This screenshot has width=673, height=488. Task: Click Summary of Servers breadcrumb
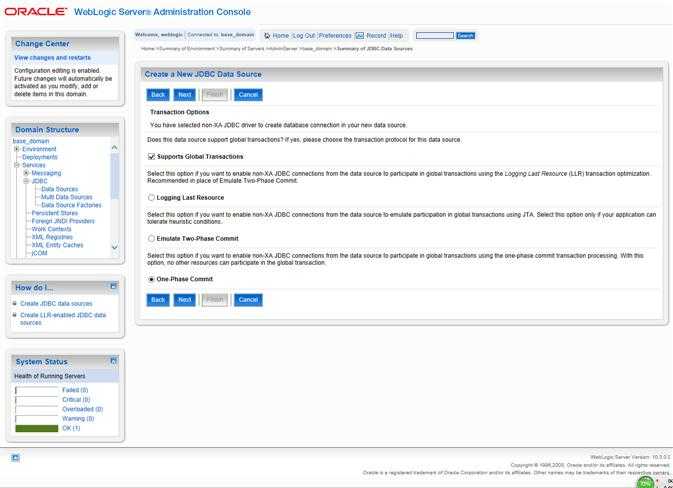(240, 49)
